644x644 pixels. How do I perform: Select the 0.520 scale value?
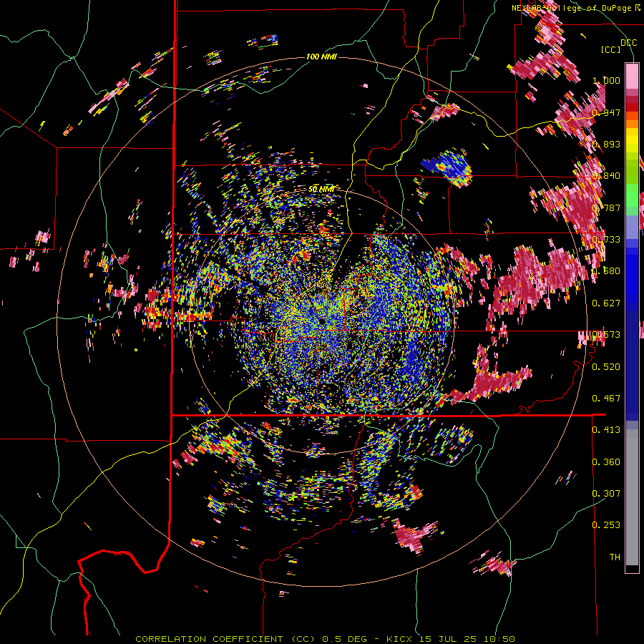(606, 366)
